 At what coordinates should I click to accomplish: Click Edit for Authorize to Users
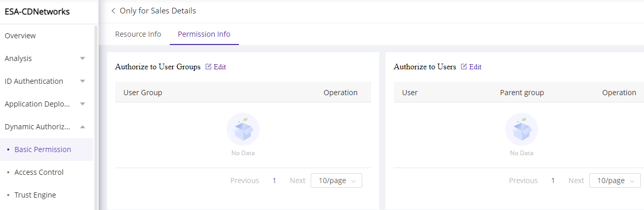coord(475,67)
